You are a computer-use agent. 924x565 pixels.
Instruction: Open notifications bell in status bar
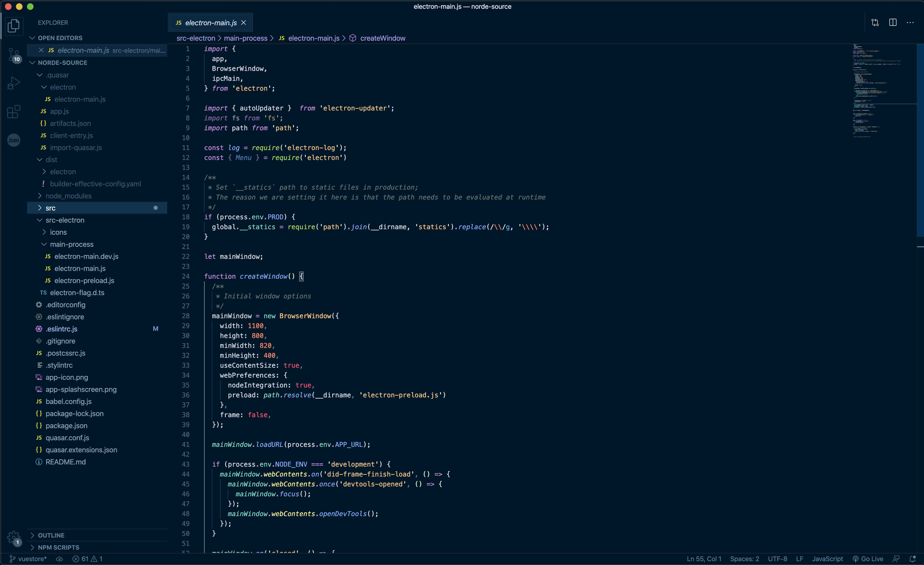[912, 559]
